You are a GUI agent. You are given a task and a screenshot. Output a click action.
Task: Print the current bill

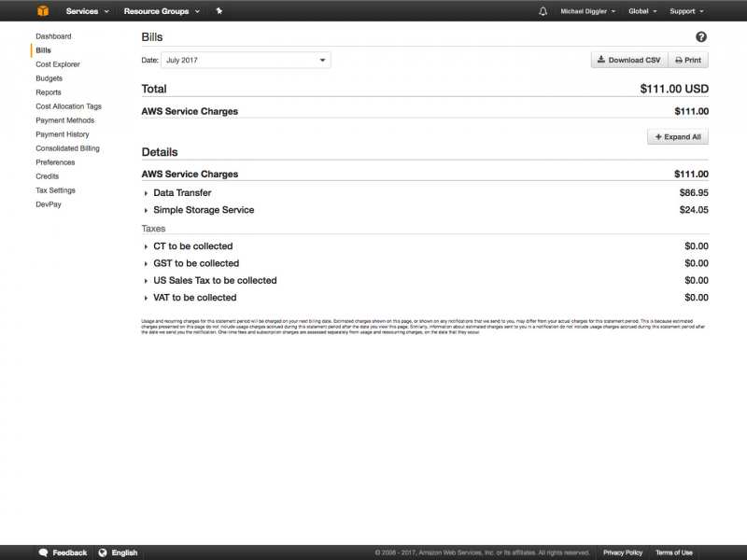[688, 60]
